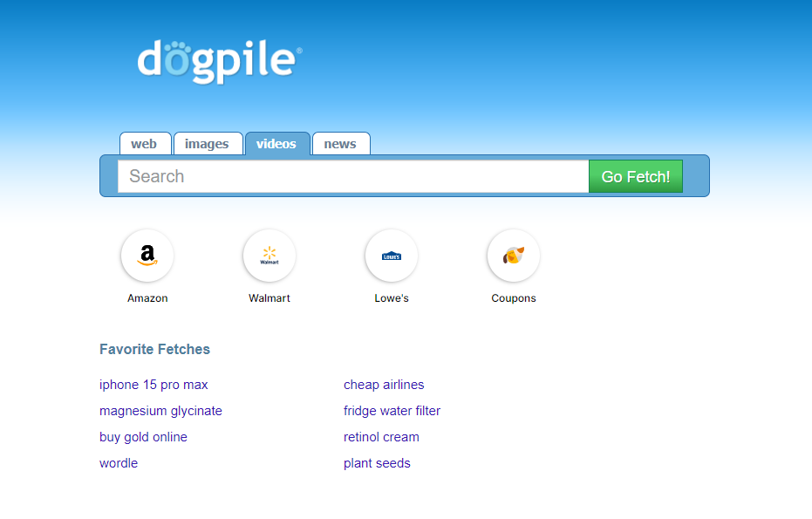The height and width of the screenshot is (519, 812).
Task: Open the magnesium glycinate link
Action: point(160,411)
